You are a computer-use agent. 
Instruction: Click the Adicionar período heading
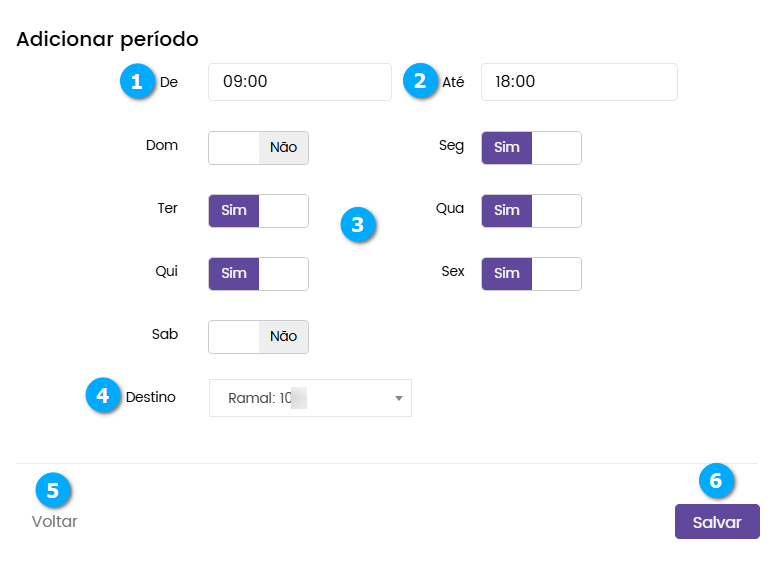pos(107,39)
